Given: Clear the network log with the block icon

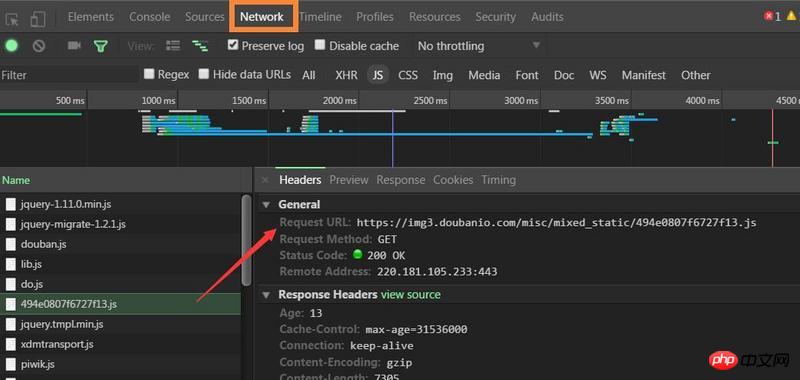Looking at the screenshot, I should (x=39, y=46).
